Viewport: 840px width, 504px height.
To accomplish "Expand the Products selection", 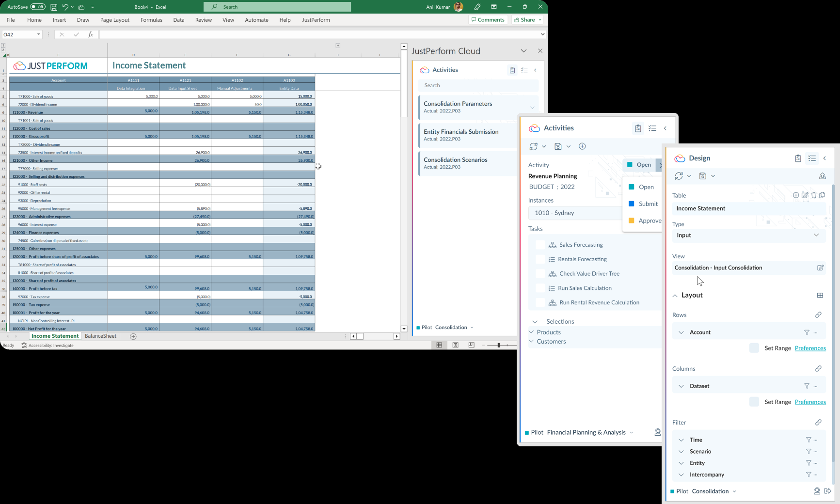I will (x=532, y=332).
